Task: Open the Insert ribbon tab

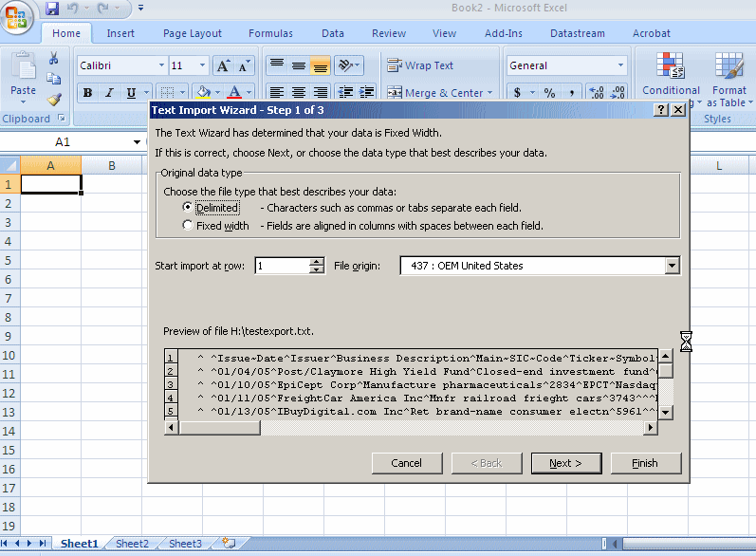Action: pyautogui.click(x=120, y=33)
